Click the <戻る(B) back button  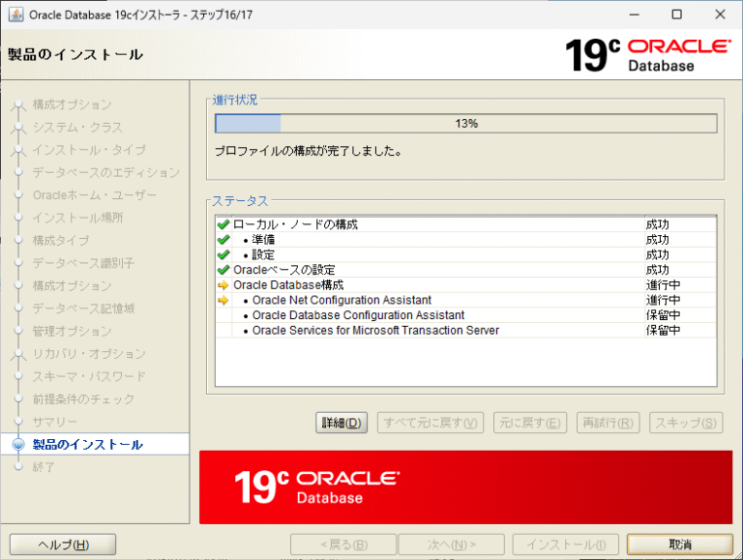coord(343,545)
